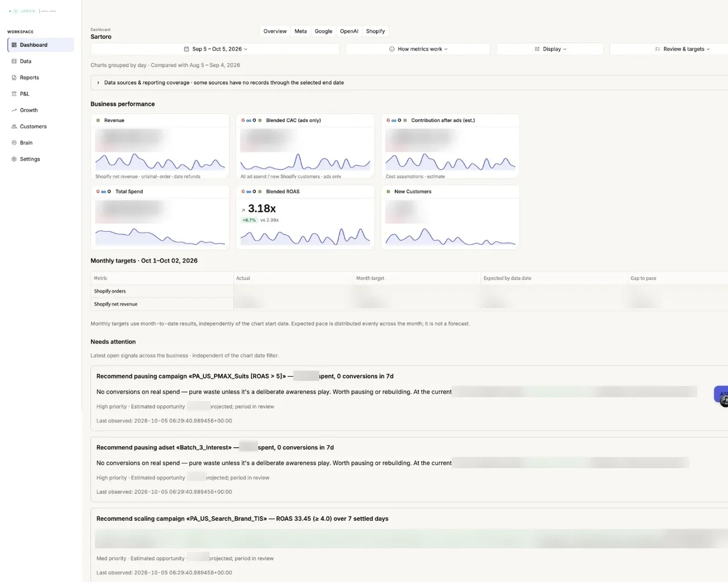This screenshot has width=728, height=582.
Task: Open the PA_US_PMAX_Suits pausing recommendation
Action: [x=409, y=398]
